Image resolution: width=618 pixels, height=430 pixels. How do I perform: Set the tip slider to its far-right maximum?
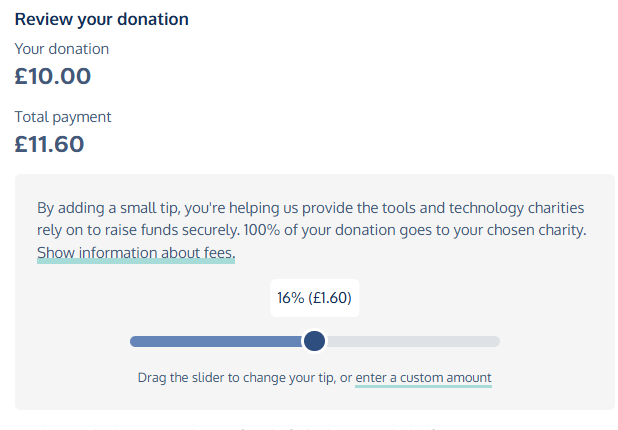[497, 342]
